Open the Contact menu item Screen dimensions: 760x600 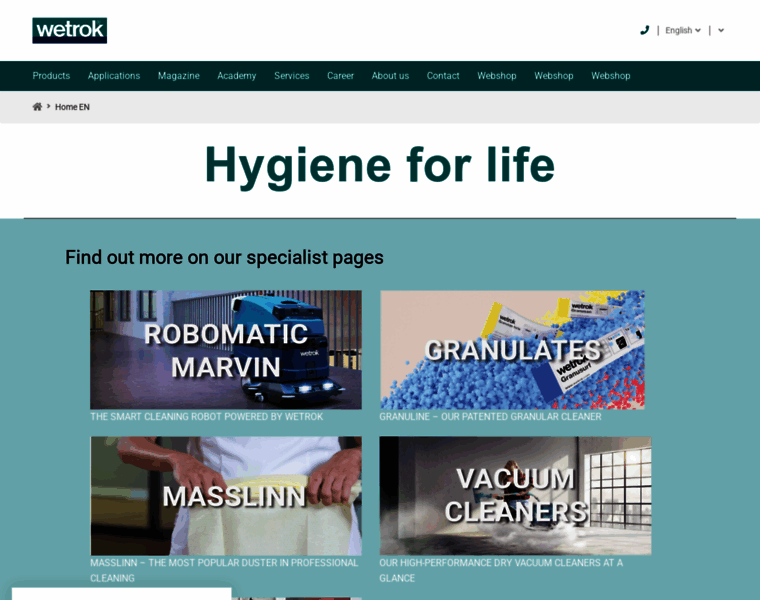point(443,76)
